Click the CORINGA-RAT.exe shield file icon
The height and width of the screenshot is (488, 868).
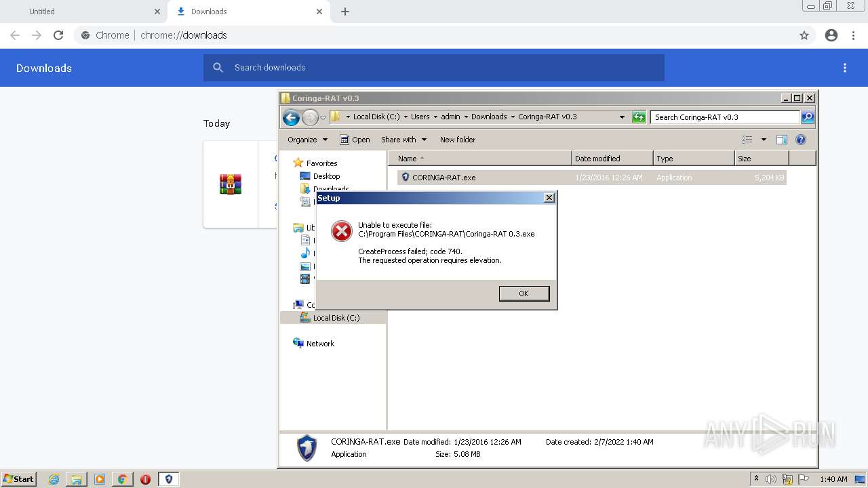pyautogui.click(x=406, y=177)
